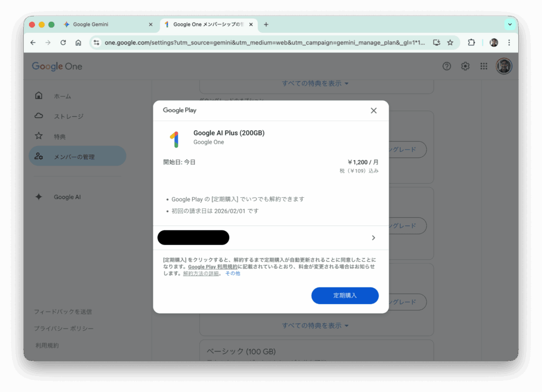Screen dimensions: 542x392
Task: Open a new browser tab
Action: coord(266,24)
